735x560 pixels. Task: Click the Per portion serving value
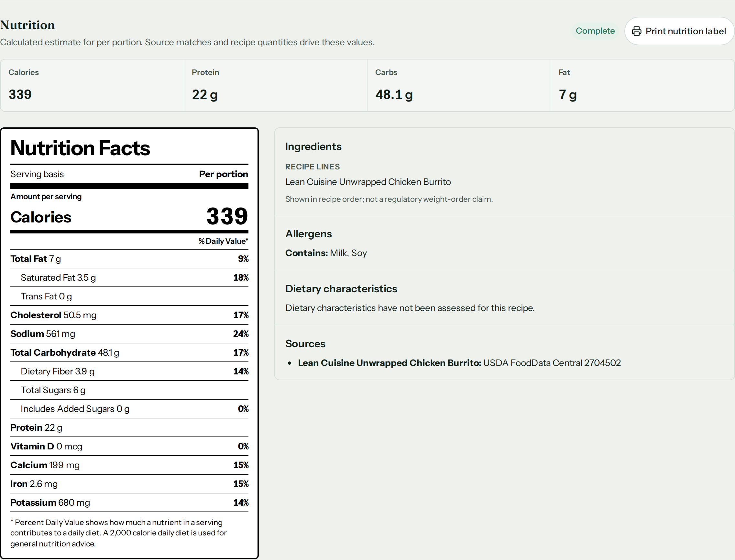(x=224, y=174)
